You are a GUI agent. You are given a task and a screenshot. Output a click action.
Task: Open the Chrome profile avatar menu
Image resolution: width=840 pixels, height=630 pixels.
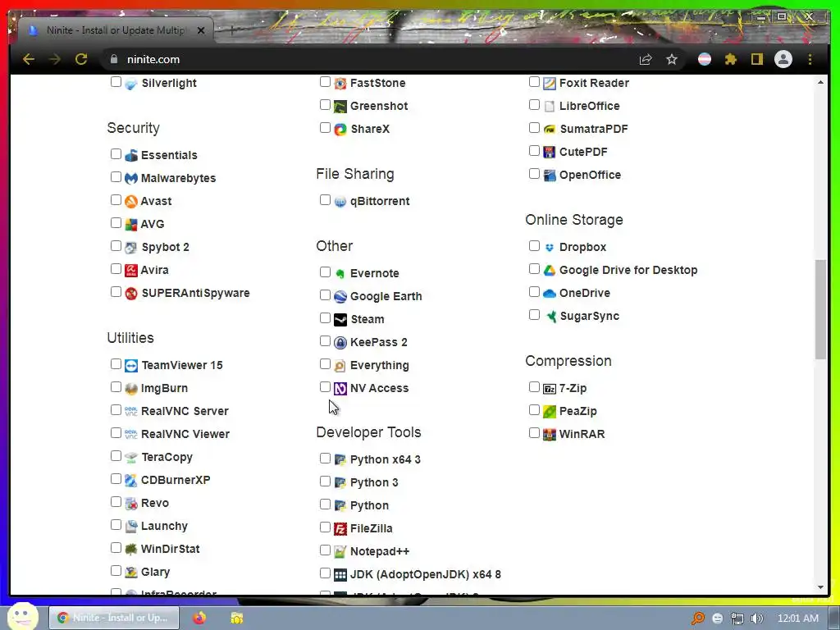click(x=783, y=59)
